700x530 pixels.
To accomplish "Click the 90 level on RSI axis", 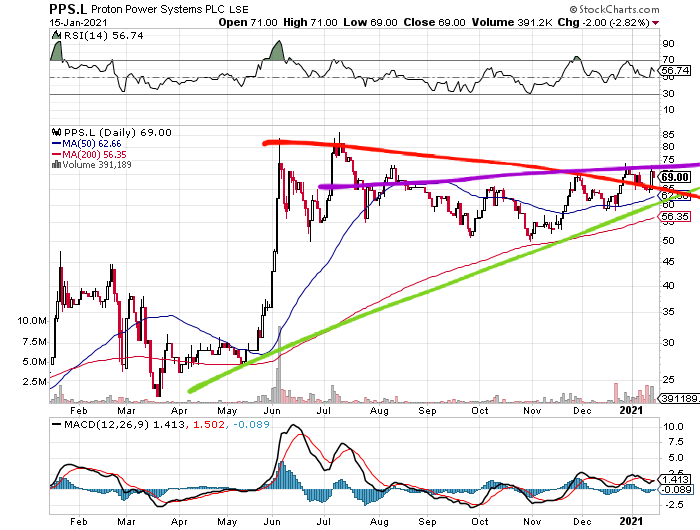I will [x=668, y=44].
